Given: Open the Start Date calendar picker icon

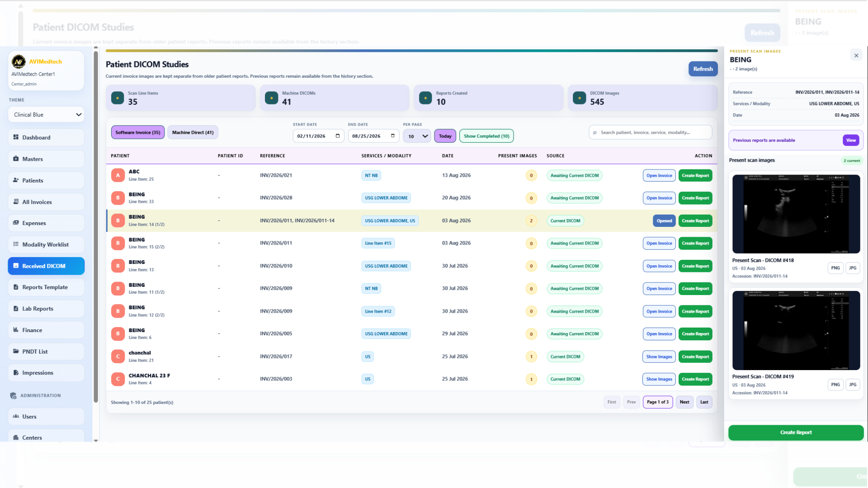Looking at the screenshot, I should tap(338, 136).
